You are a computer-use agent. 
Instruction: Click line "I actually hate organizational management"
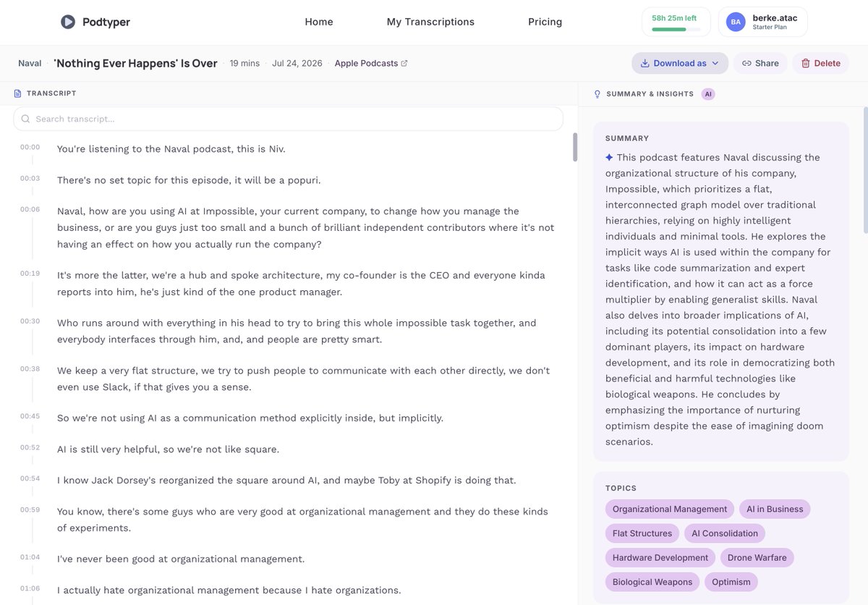pos(229,591)
